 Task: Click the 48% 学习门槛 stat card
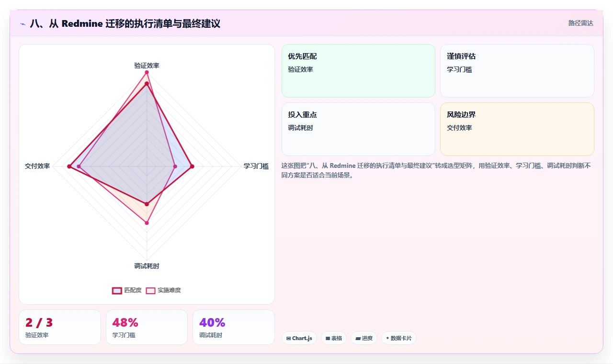point(147,327)
